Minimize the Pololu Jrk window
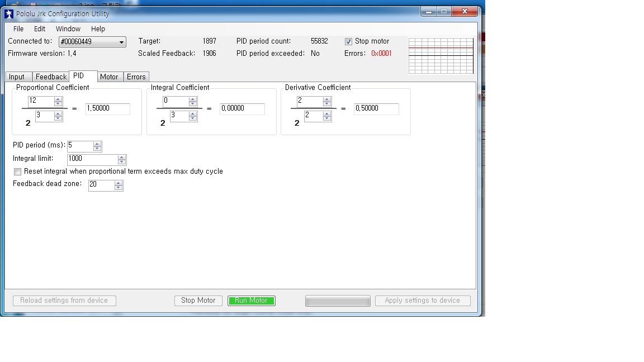Viewport: 644px width, 362px height. pyautogui.click(x=428, y=12)
